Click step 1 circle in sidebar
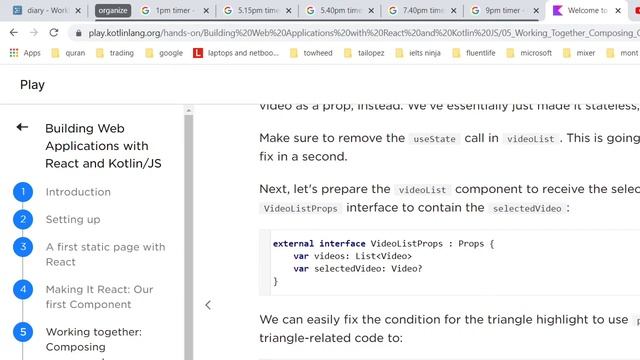 pos(23,192)
